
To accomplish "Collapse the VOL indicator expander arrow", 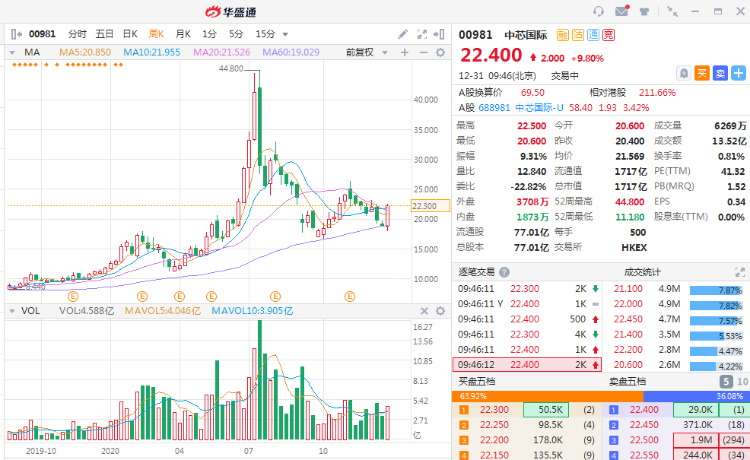I will click(x=12, y=311).
